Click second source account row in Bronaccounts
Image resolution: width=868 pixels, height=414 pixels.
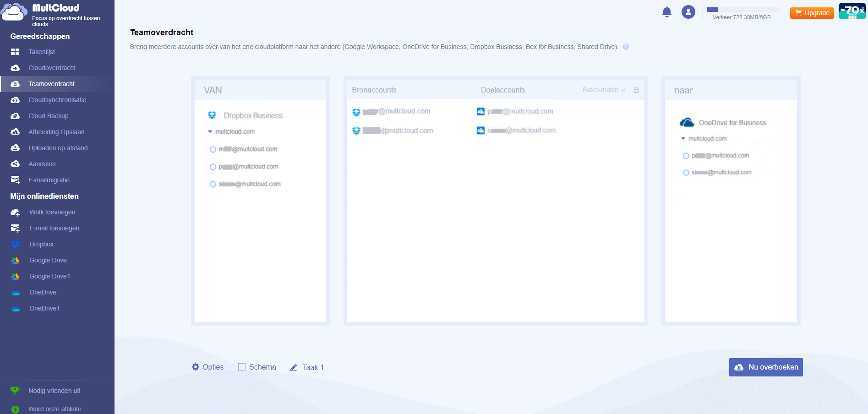393,131
